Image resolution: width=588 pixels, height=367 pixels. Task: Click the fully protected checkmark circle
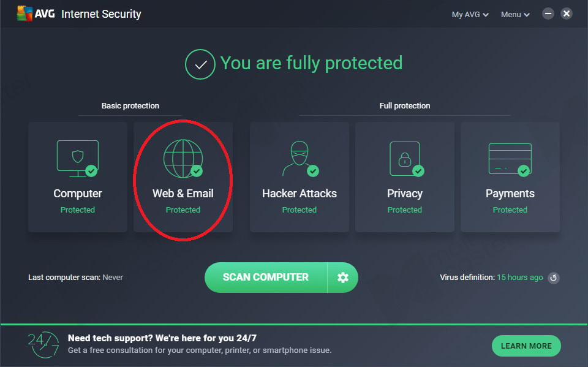click(x=200, y=64)
